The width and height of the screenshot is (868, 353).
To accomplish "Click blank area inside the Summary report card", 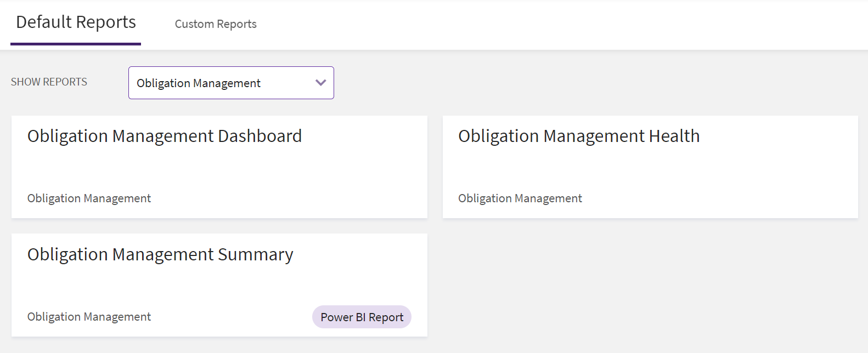I will [219, 288].
